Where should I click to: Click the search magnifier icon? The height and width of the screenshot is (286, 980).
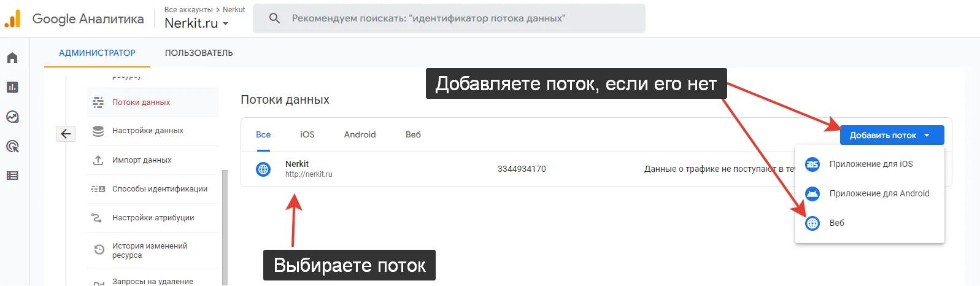(274, 18)
